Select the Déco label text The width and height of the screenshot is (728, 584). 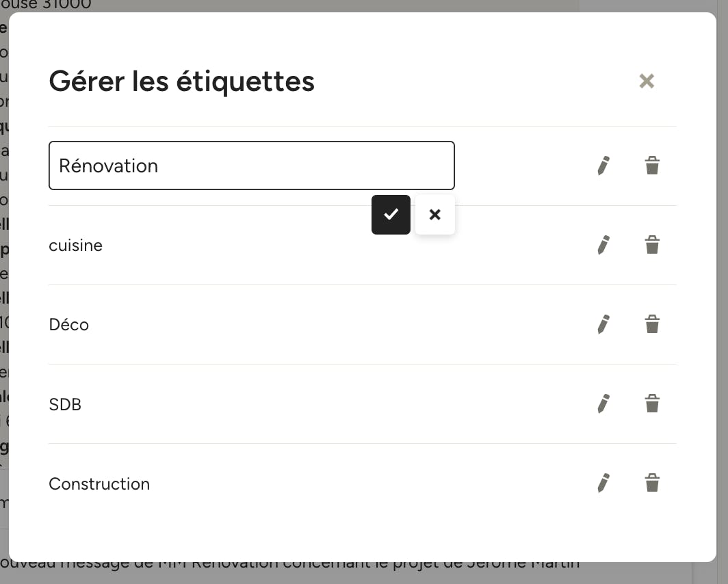click(68, 324)
